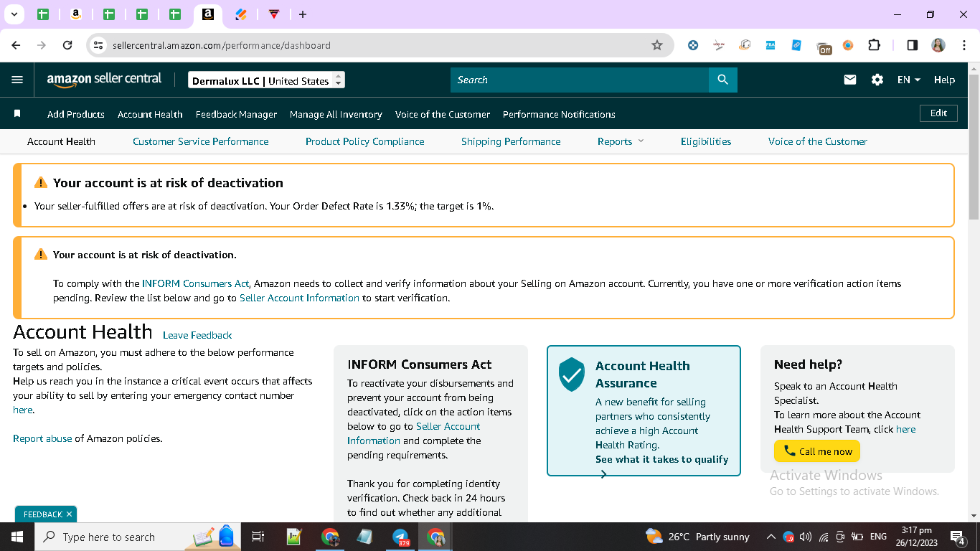The image size is (980, 551).
Task: Open the Seller Central hamburger menu
Action: coord(17,80)
